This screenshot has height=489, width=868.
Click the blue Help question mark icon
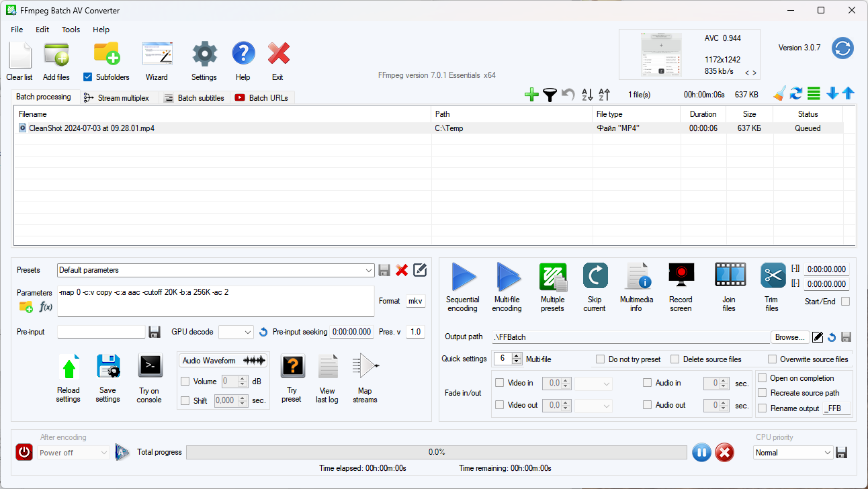(x=243, y=54)
